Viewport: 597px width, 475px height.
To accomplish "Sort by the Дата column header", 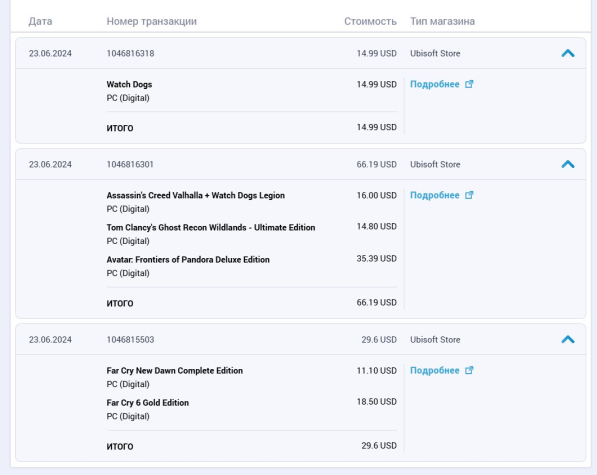I will pyautogui.click(x=40, y=21).
